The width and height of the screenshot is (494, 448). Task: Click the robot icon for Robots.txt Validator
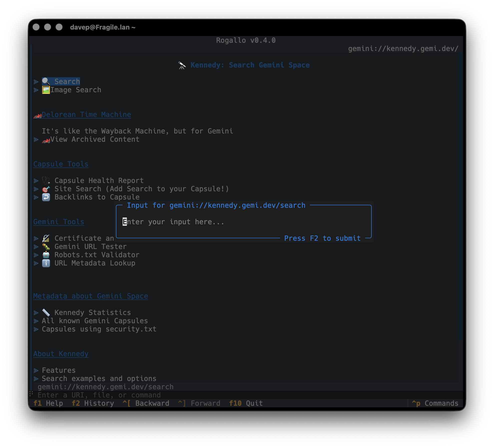pos(46,255)
